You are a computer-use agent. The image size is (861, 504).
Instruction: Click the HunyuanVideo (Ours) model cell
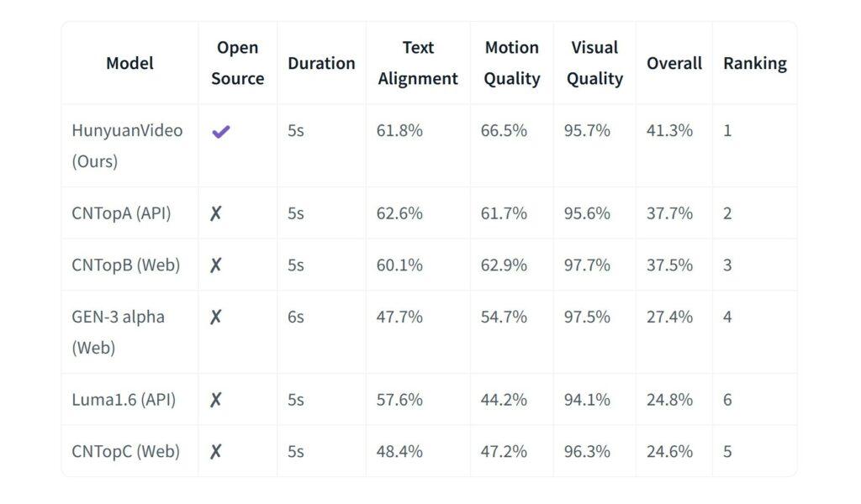[128, 146]
